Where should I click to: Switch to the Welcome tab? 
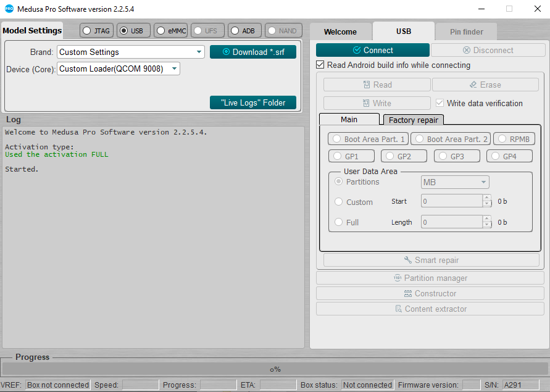click(x=340, y=32)
